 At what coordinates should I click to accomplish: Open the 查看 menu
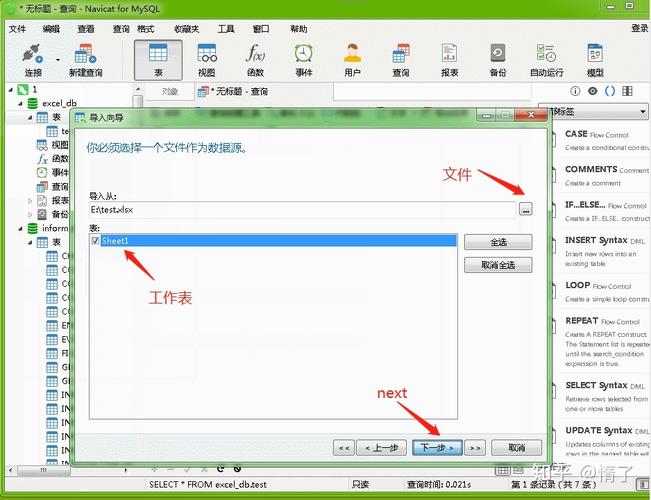(x=86, y=29)
